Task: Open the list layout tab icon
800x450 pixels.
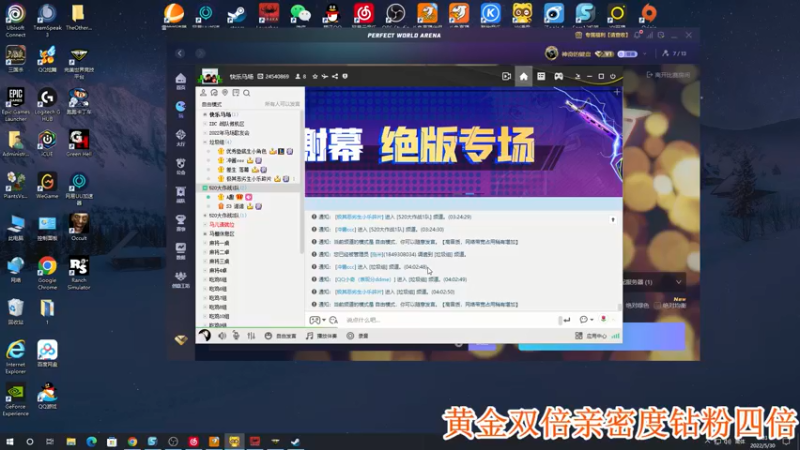Action: [x=541, y=77]
